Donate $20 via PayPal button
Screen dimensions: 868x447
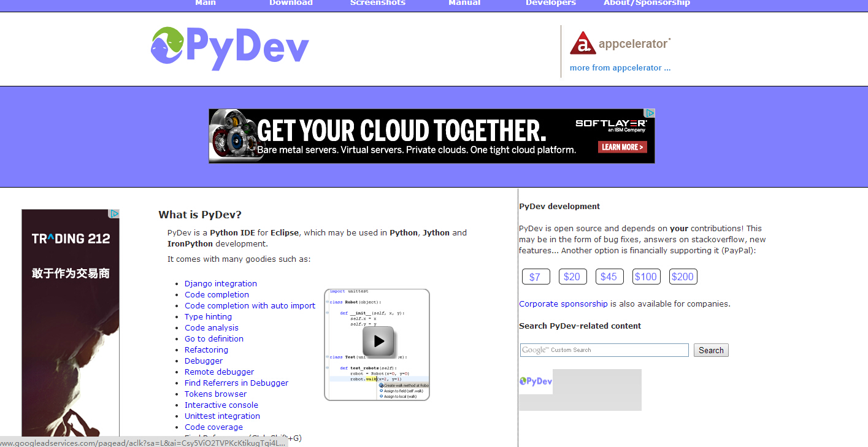[573, 277]
